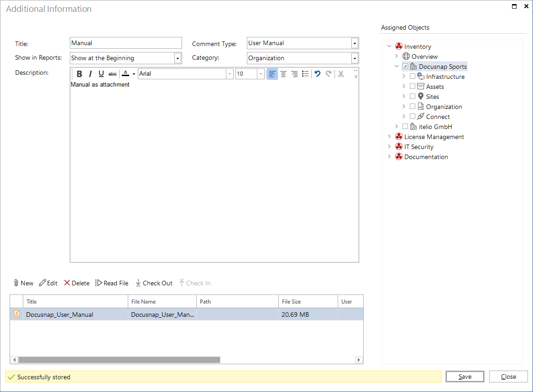Click the Documentation node icon
Image resolution: width=533 pixels, height=392 pixels.
[x=399, y=156]
